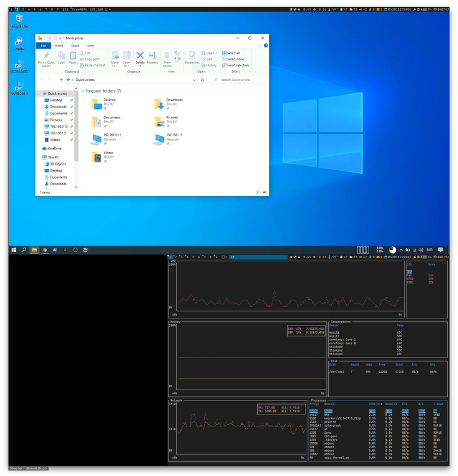Screen dimensions: 458x476
Task: Click the Rename icon in ribbon
Action: tap(152, 57)
